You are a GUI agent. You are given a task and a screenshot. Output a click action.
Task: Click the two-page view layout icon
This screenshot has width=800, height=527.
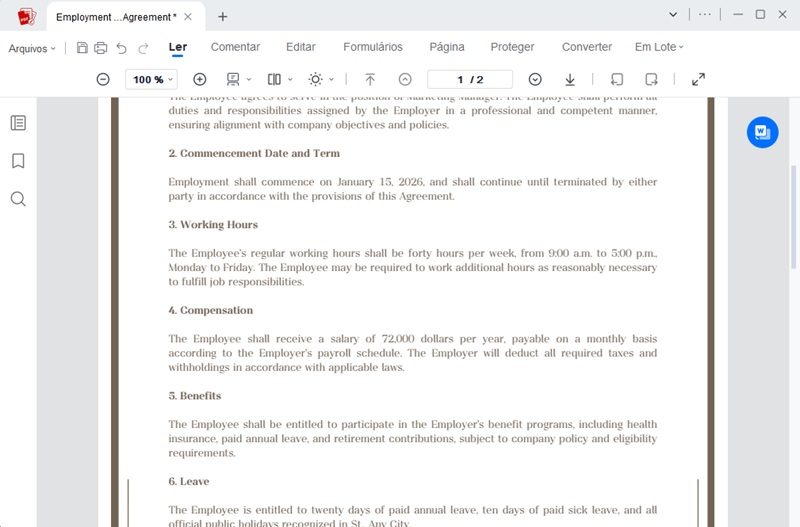point(274,79)
